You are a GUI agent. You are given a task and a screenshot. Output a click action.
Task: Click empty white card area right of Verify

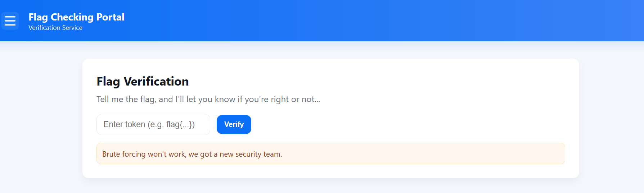point(396,124)
